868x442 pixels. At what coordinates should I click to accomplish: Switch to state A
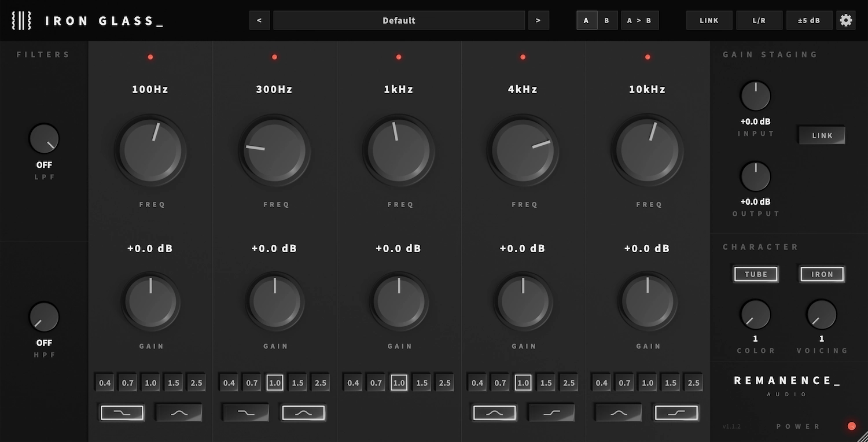click(x=586, y=20)
